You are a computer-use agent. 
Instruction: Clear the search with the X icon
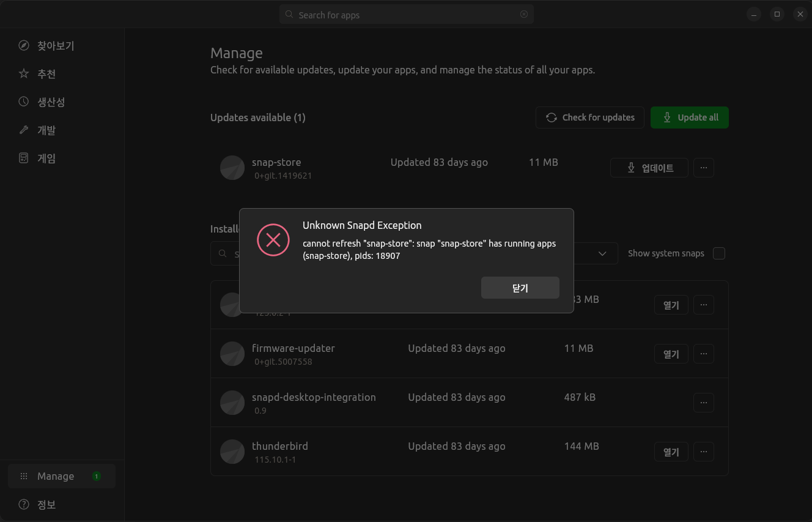pyautogui.click(x=524, y=15)
